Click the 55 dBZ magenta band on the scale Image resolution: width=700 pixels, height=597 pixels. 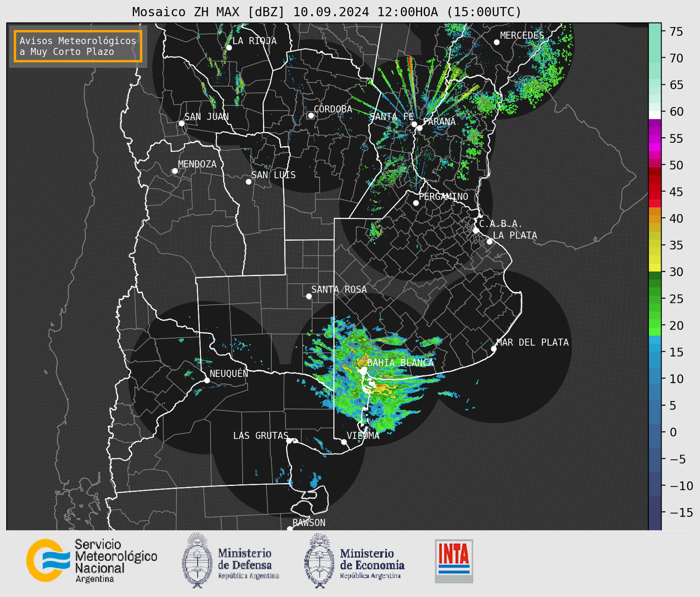[x=655, y=138]
